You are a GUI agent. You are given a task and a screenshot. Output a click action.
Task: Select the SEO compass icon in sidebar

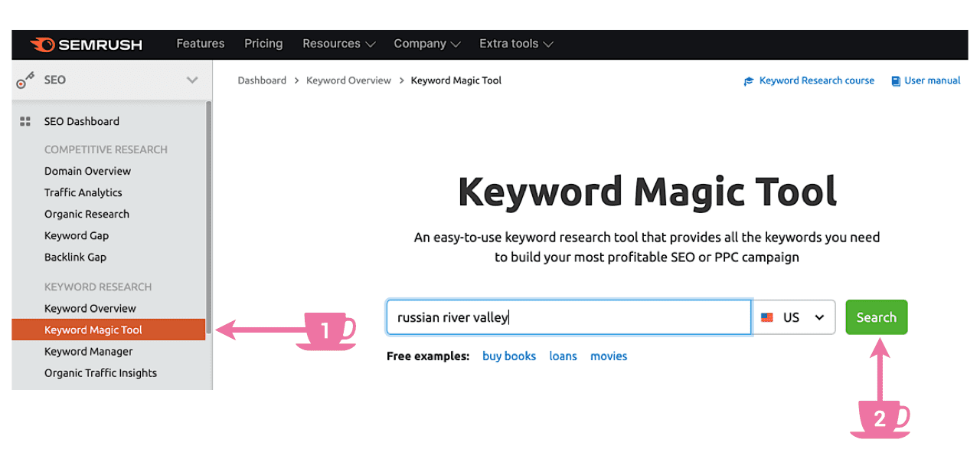point(25,79)
